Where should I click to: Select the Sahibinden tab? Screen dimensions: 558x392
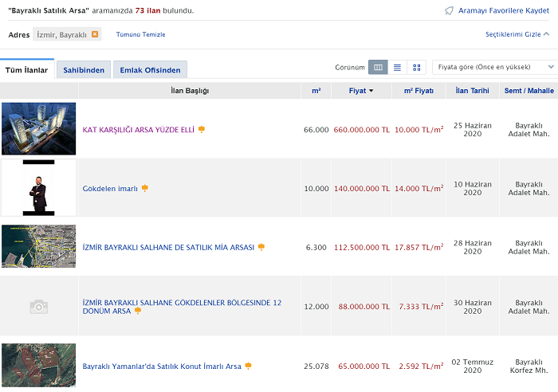pyautogui.click(x=84, y=70)
